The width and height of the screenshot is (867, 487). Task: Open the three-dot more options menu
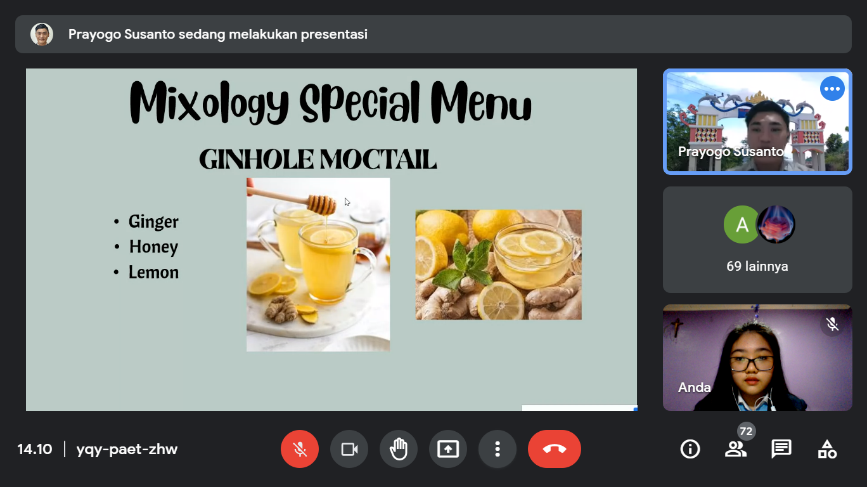[x=497, y=449]
